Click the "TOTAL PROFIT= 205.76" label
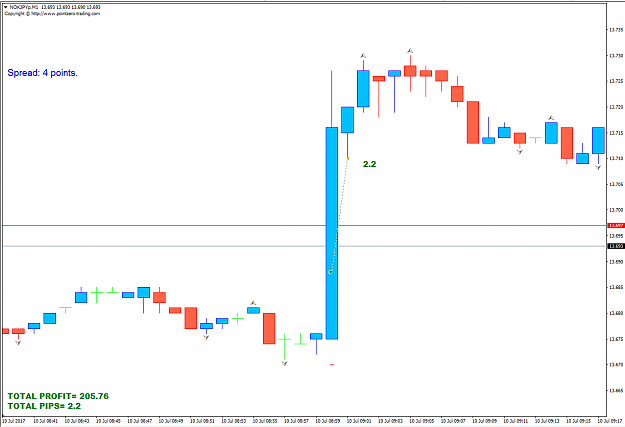This screenshot has height=427, width=625. 58,396
